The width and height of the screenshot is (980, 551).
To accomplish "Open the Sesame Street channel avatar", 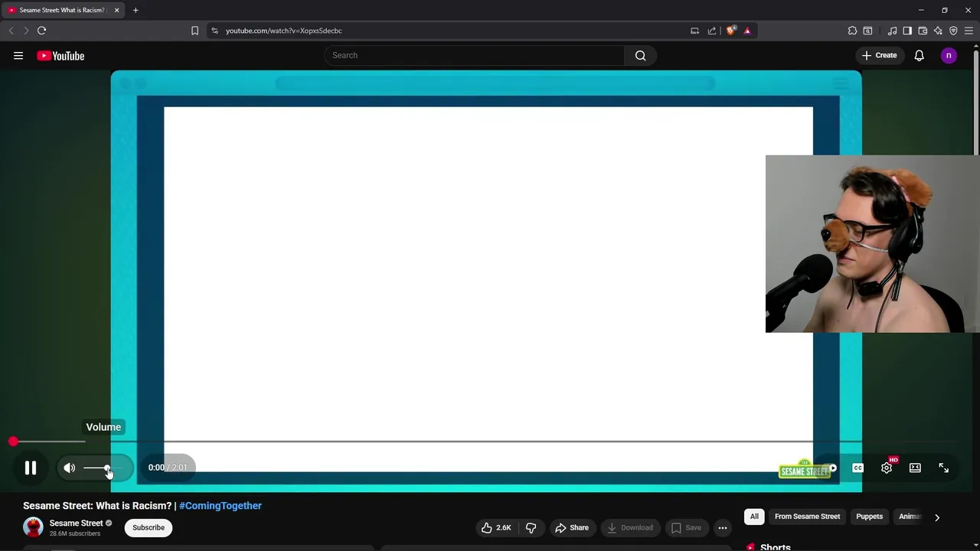I will point(33,527).
